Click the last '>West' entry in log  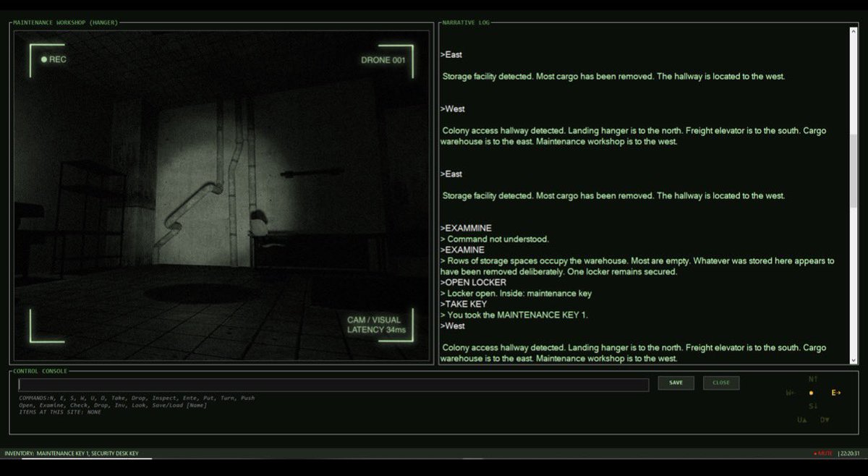[453, 326]
